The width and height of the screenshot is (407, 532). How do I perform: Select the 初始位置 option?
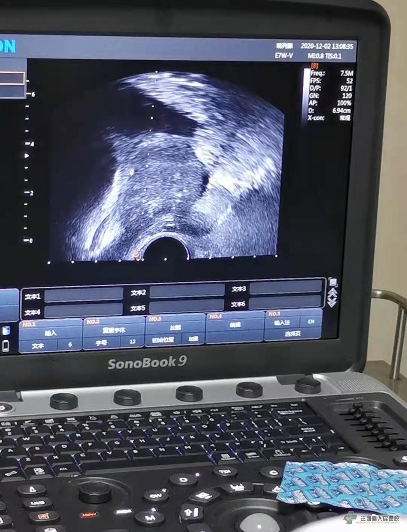pos(163,339)
